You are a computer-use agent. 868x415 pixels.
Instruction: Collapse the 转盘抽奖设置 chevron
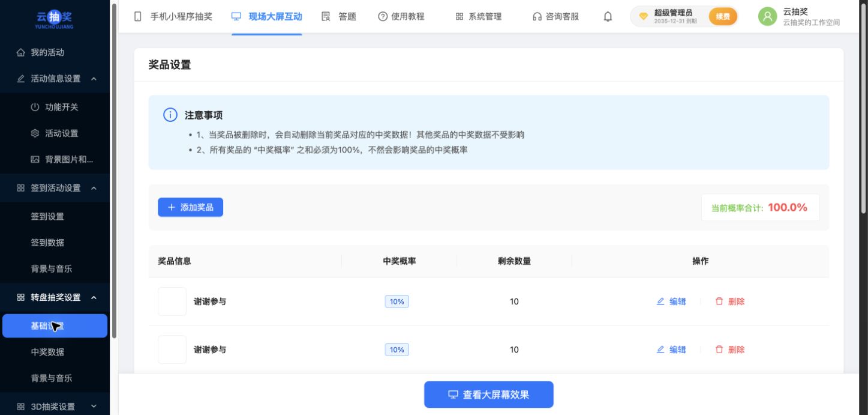click(x=94, y=297)
